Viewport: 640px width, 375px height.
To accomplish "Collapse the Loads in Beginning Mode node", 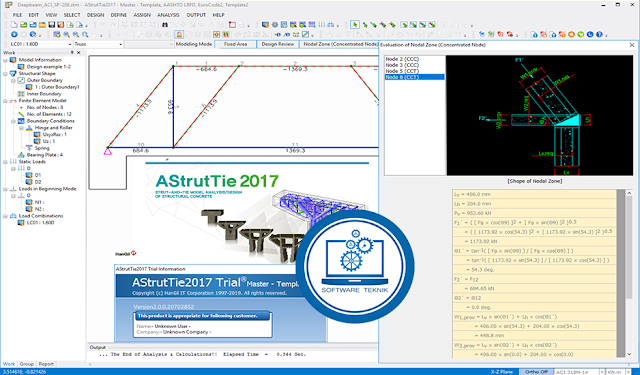I will pos(5,189).
